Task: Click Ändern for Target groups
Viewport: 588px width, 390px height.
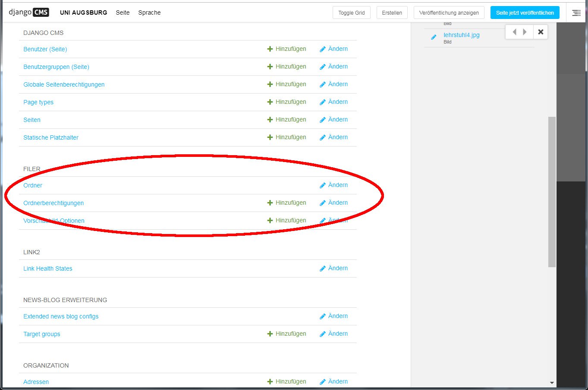Action: click(334, 334)
